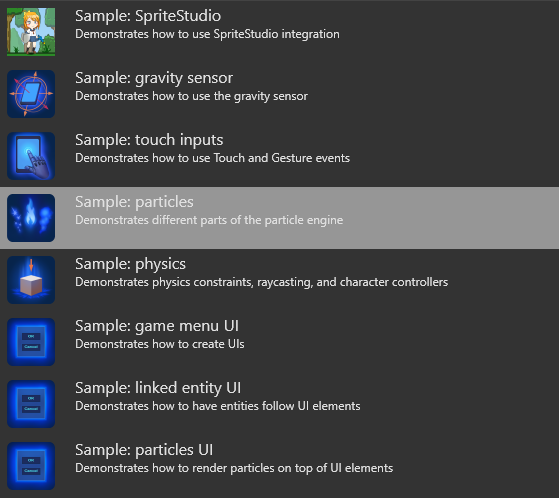
Task: Click 'Demonstrates how to create UIs' description
Action: 160,344
